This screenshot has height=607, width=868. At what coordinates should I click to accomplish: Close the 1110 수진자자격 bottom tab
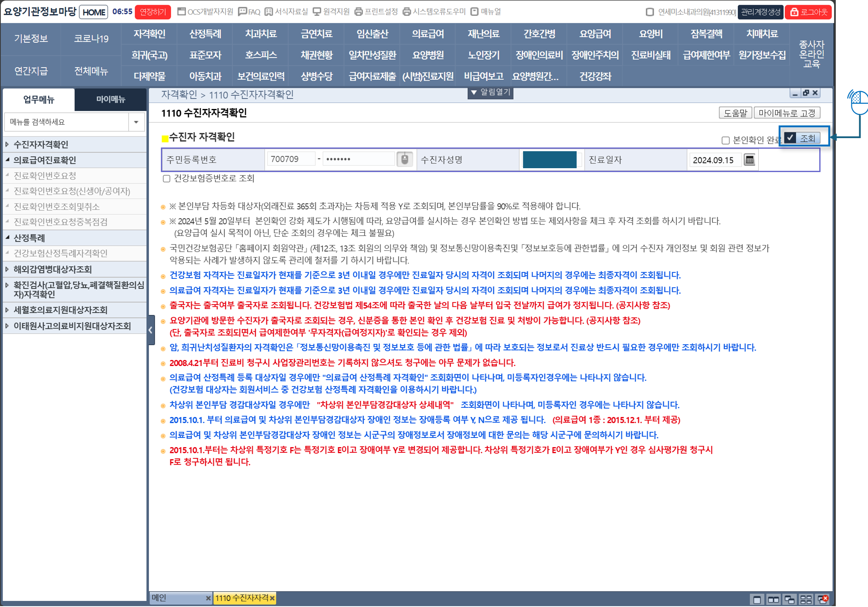point(272,598)
